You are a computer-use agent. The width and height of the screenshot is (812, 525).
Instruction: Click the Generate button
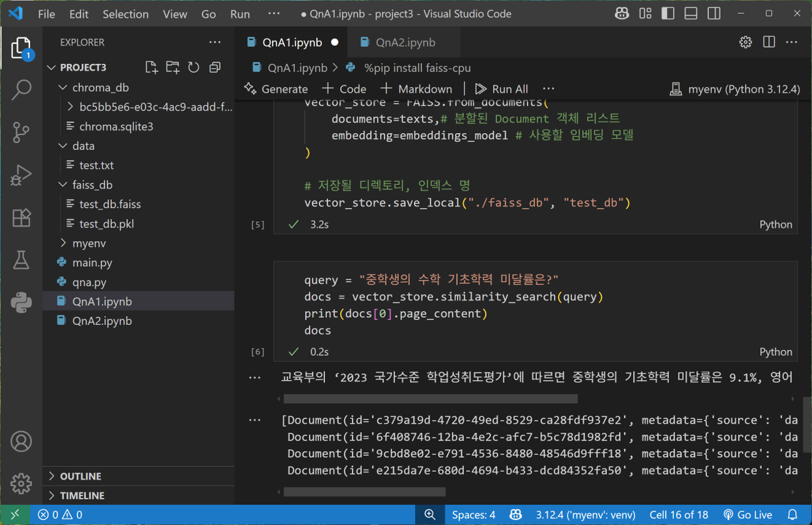[x=276, y=89]
